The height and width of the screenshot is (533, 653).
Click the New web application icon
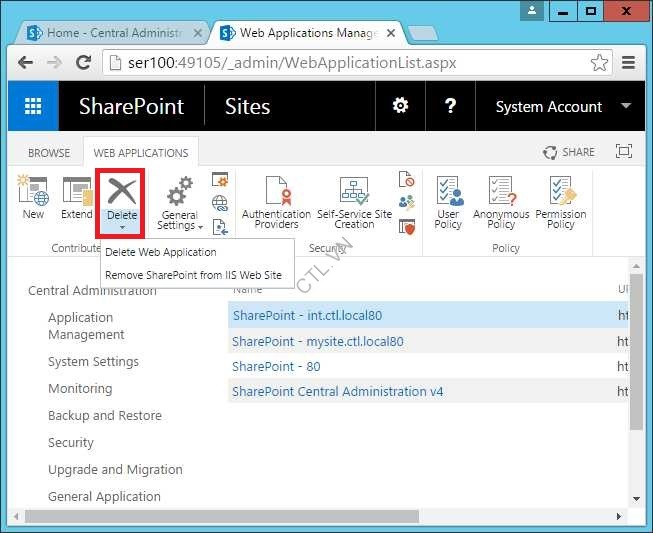click(33, 197)
